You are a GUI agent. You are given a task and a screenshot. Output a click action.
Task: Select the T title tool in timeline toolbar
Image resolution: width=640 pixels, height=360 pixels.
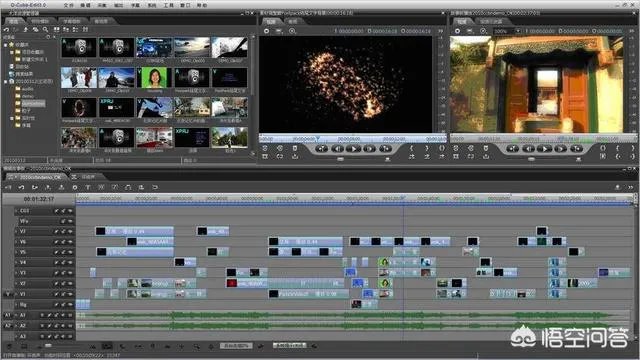pyautogui.click(x=88, y=187)
